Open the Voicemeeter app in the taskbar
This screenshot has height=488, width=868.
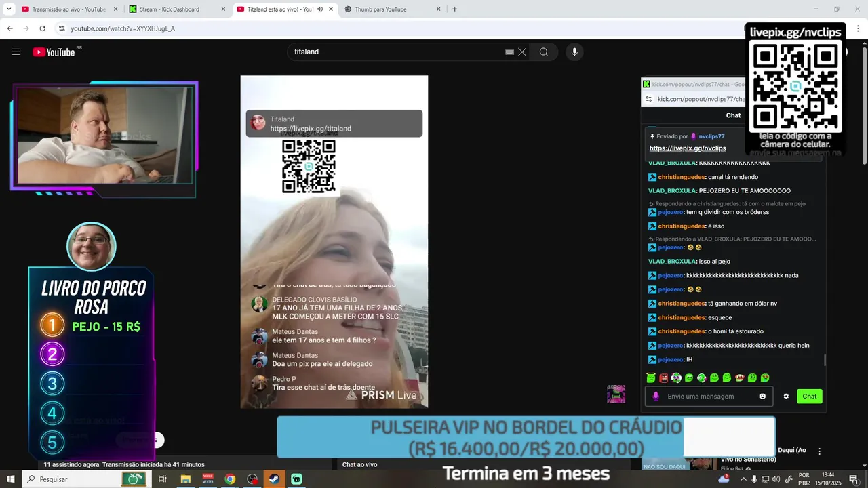[208, 479]
